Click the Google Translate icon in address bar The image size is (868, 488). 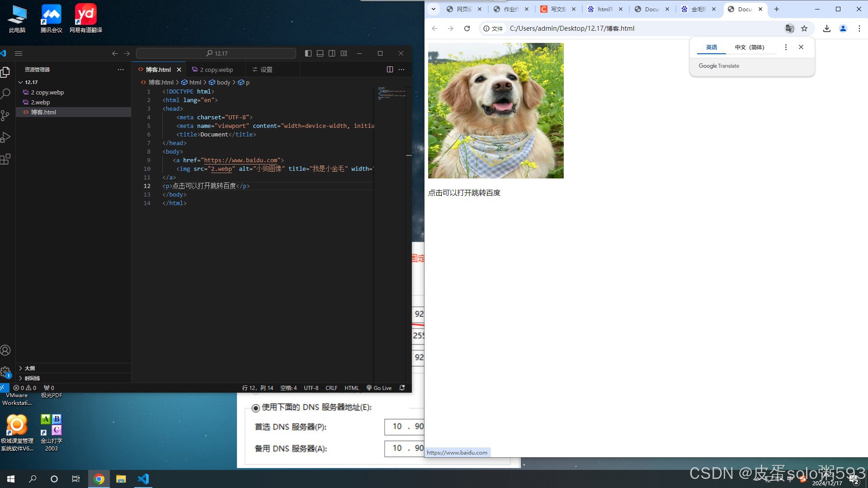[789, 28]
